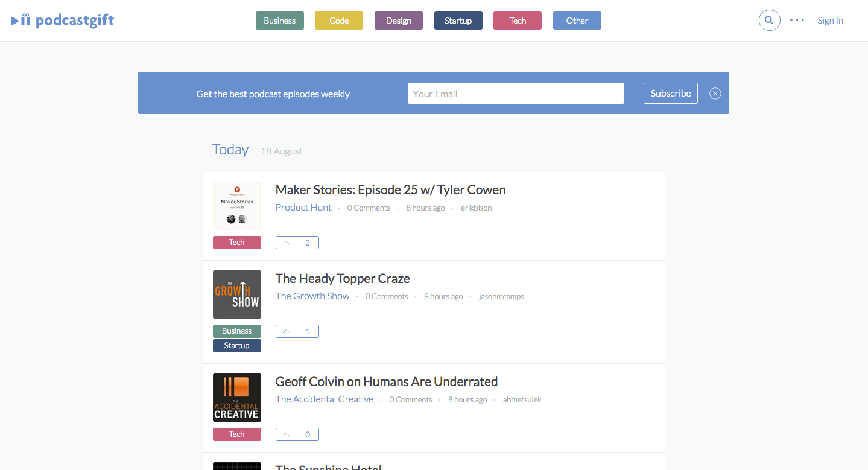Open the three-dots more menu
The height and width of the screenshot is (470, 868).
797,21
